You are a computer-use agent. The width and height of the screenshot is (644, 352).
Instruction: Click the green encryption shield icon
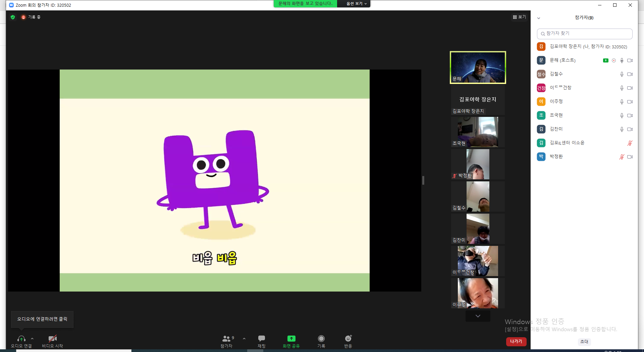click(x=13, y=17)
